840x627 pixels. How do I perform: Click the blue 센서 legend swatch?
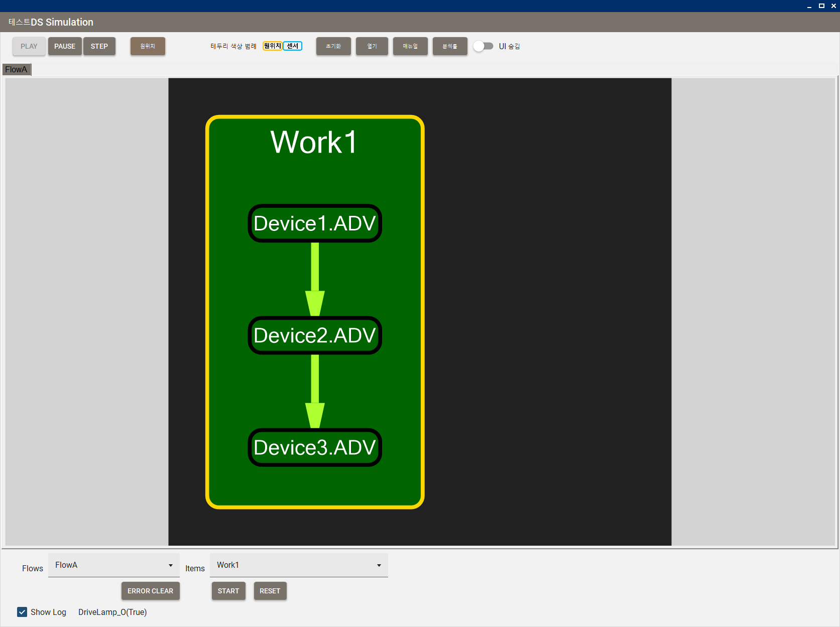point(293,46)
